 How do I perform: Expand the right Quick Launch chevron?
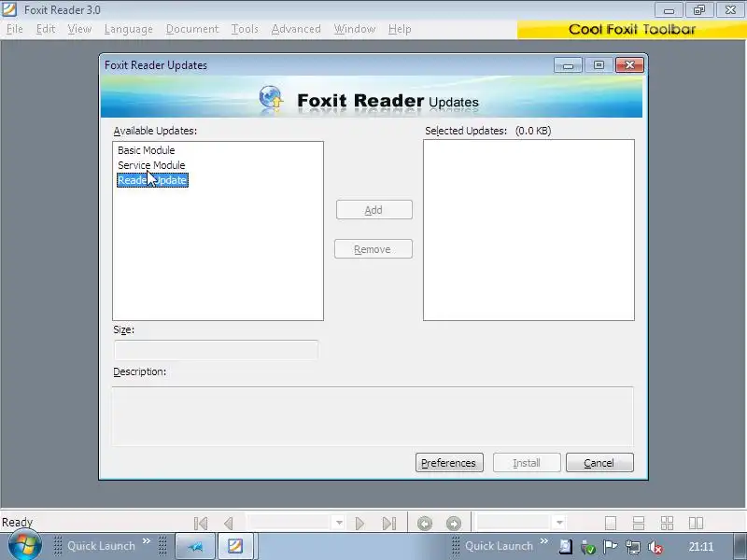coord(544,541)
